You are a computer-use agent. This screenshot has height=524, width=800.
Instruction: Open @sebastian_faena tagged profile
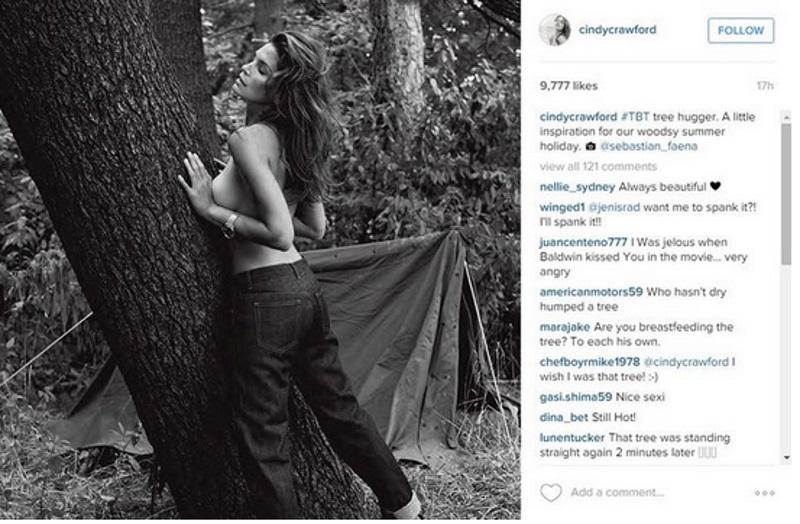(x=648, y=146)
